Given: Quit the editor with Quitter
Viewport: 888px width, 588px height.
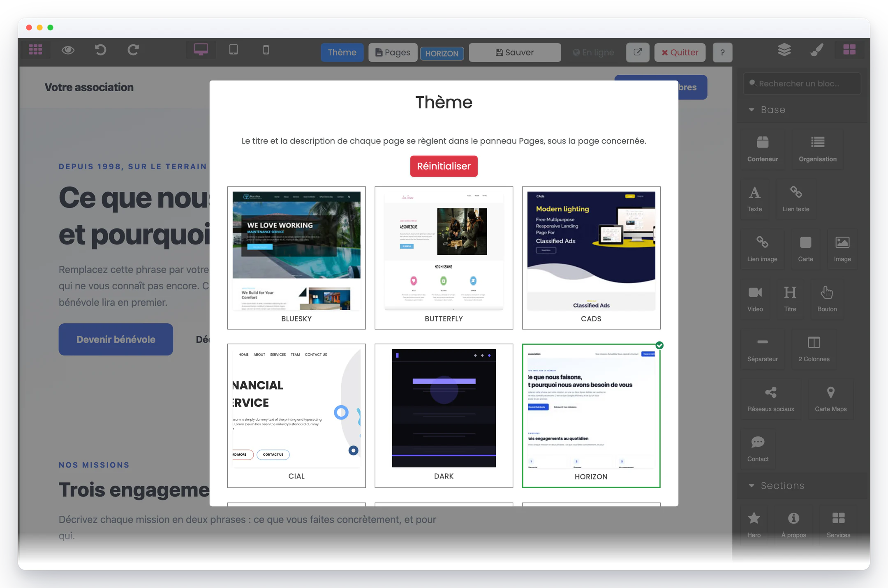Looking at the screenshot, I should click(x=680, y=52).
